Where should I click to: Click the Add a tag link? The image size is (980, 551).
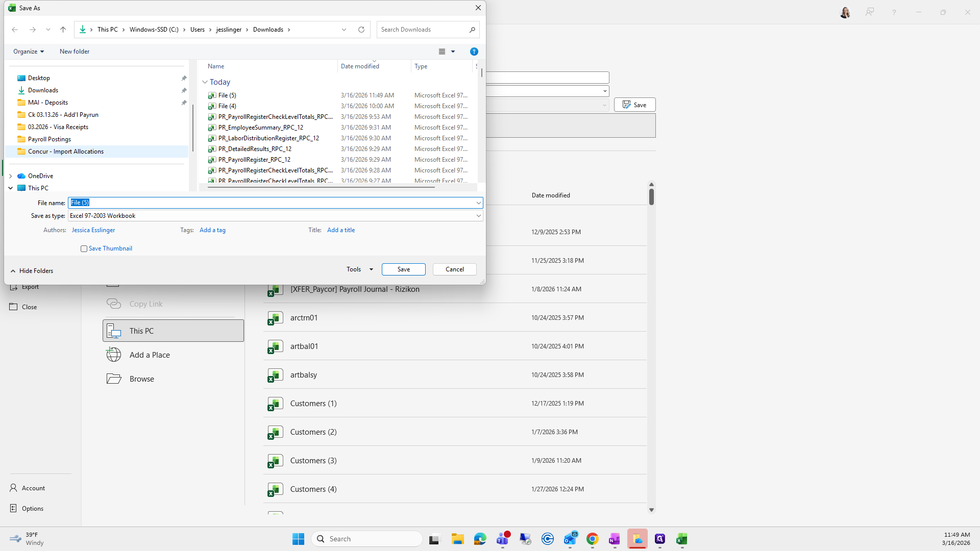(x=212, y=230)
